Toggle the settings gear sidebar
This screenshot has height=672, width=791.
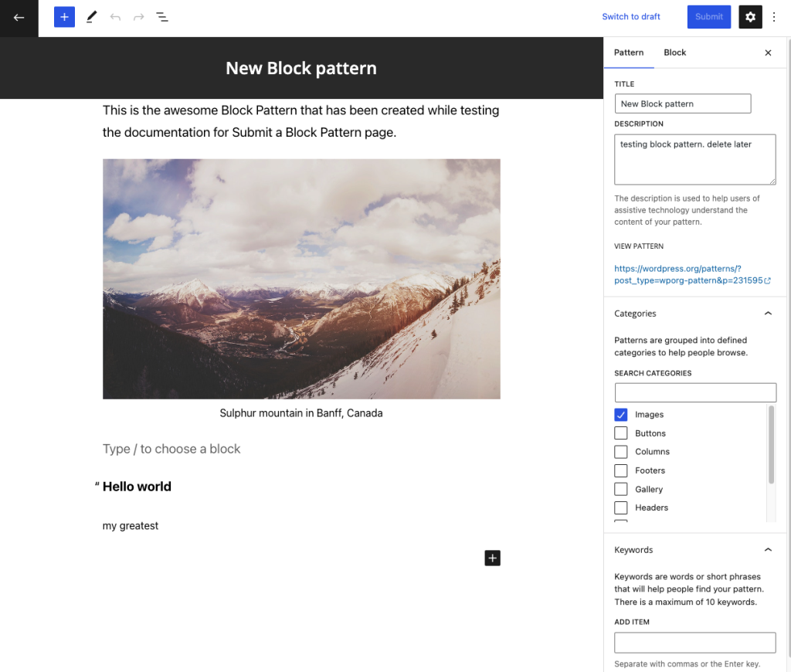(750, 17)
